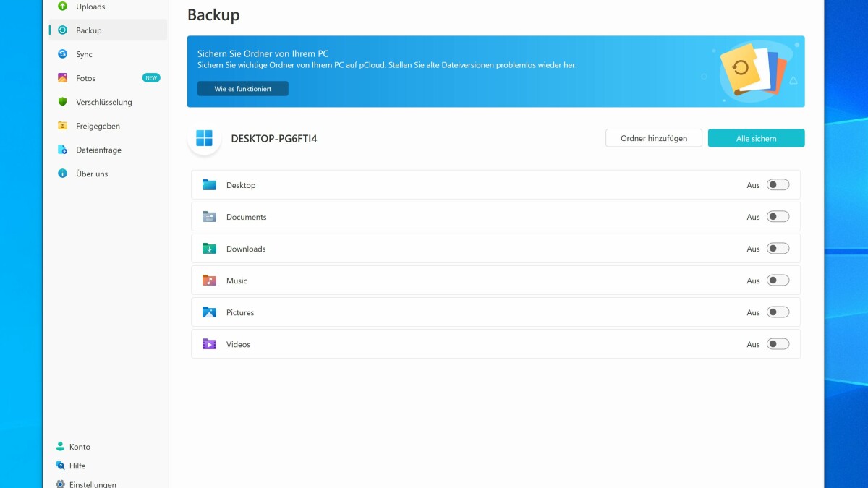868x488 pixels.
Task: Click the Dateianfrage file icon
Action: click(62, 150)
